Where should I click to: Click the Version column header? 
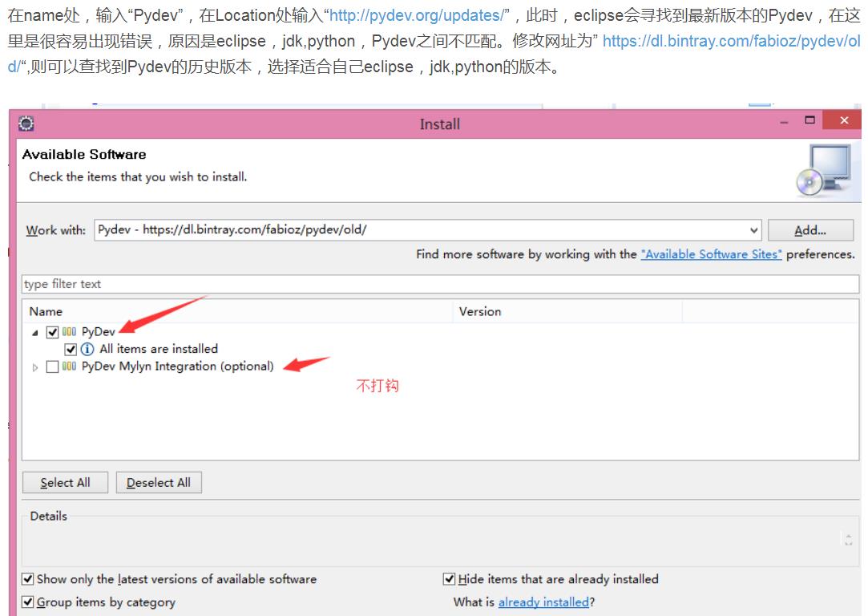click(x=568, y=311)
